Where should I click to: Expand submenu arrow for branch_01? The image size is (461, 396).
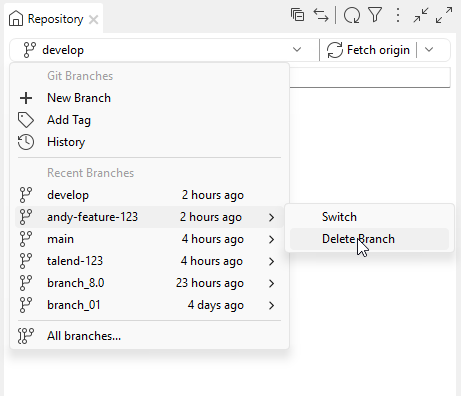click(272, 306)
